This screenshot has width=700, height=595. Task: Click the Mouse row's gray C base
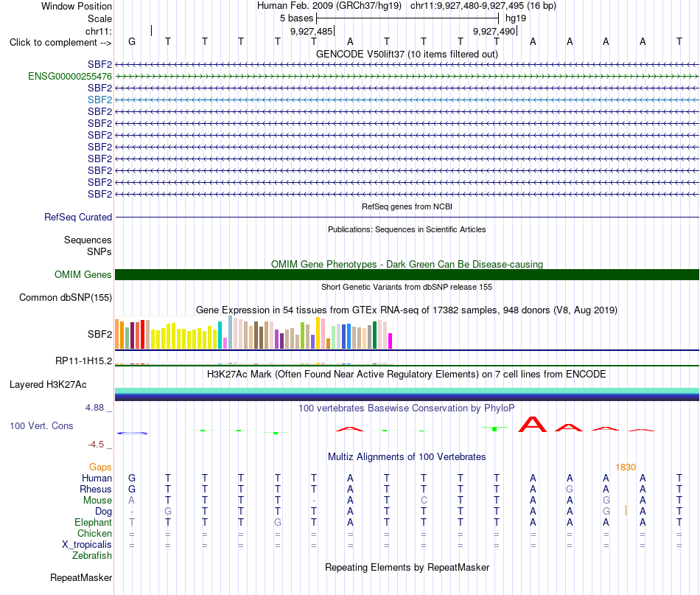(x=424, y=501)
